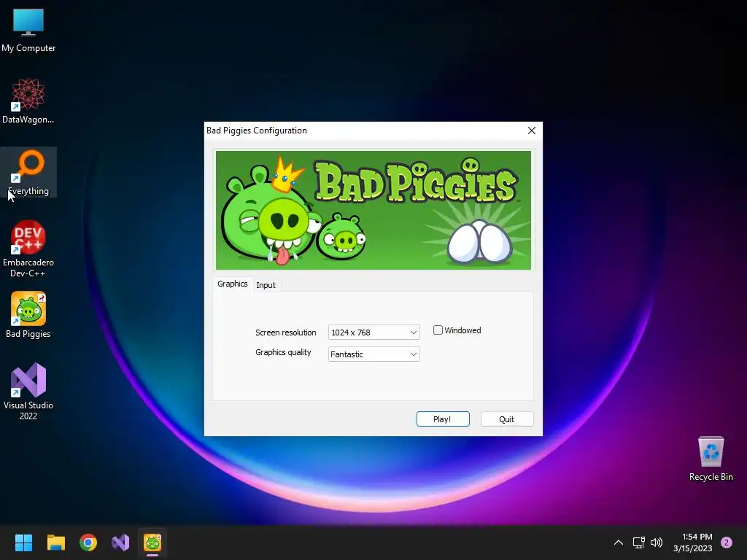This screenshot has width=747, height=560.
Task: Open the Windows Start menu
Action: pos(23,542)
